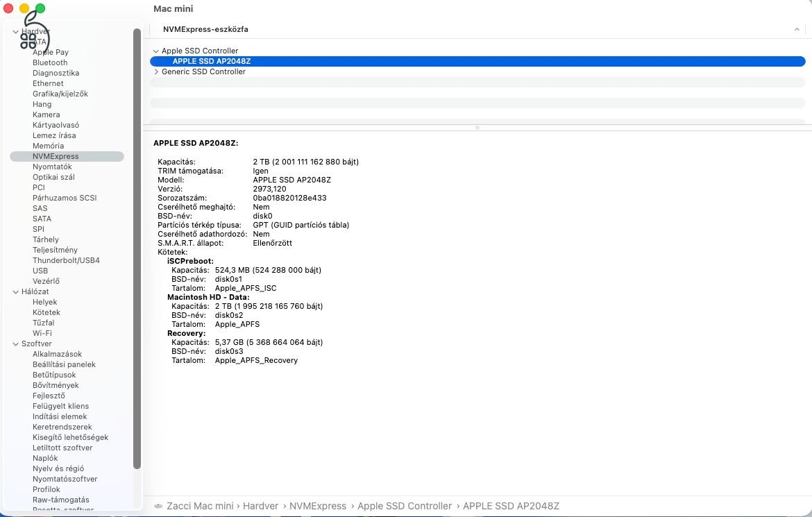Collapse the NVMExpress-eszközfa header chevron
Screen dimensions: 812x517
[797, 30]
